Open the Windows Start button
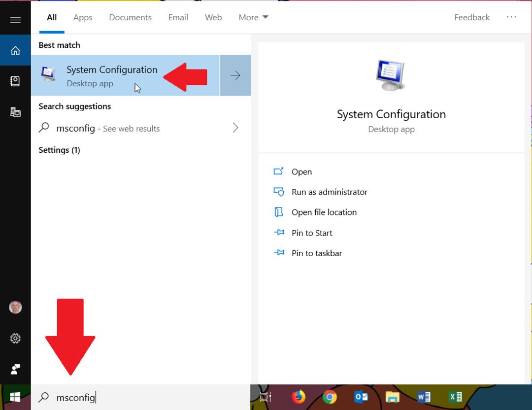 15,397
